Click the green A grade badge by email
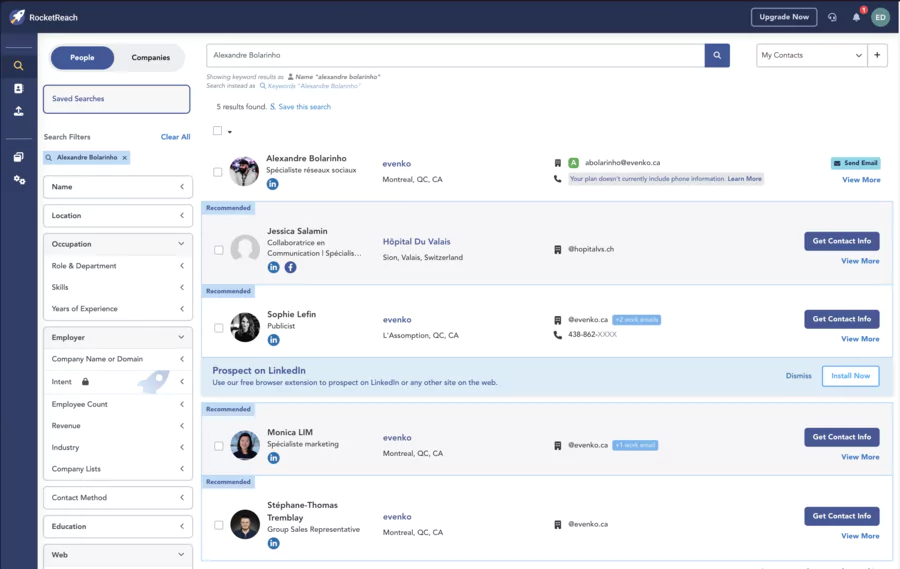Viewport: 900px width, 569px height. pos(573,162)
